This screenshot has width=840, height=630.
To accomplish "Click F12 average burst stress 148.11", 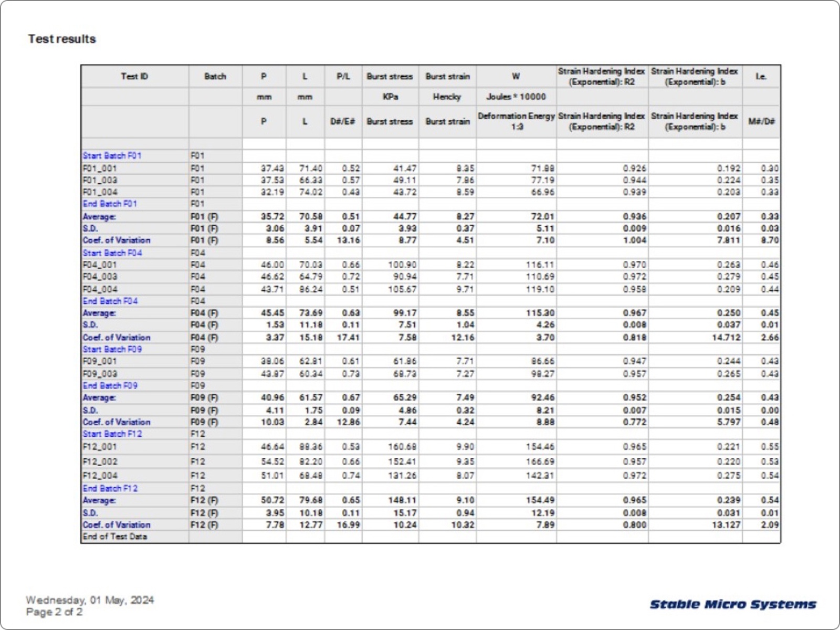I will [x=402, y=500].
